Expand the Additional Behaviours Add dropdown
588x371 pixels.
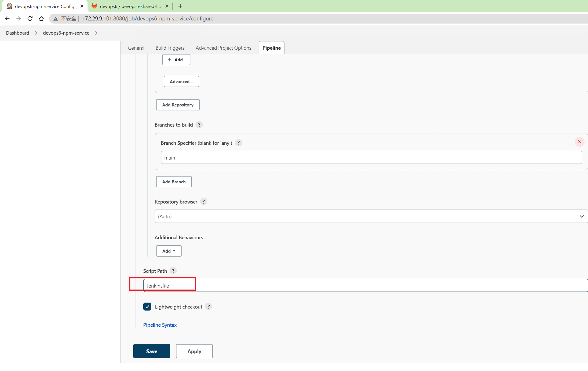pyautogui.click(x=168, y=251)
